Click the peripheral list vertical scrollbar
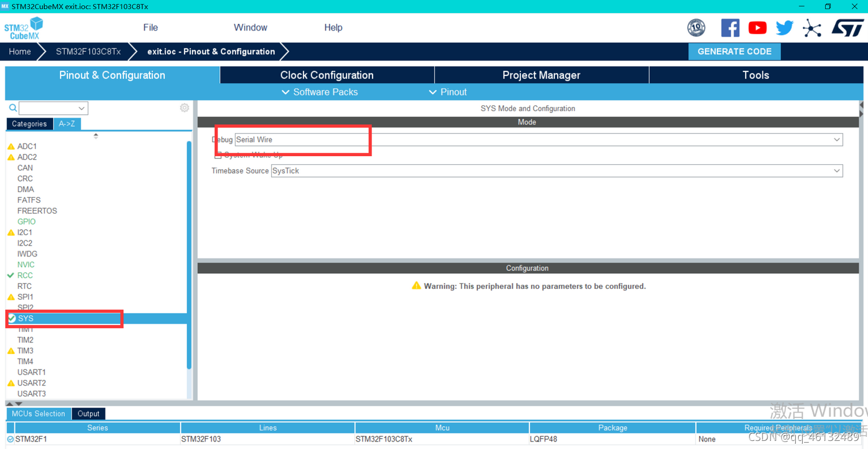The height and width of the screenshot is (449, 868). (189, 255)
